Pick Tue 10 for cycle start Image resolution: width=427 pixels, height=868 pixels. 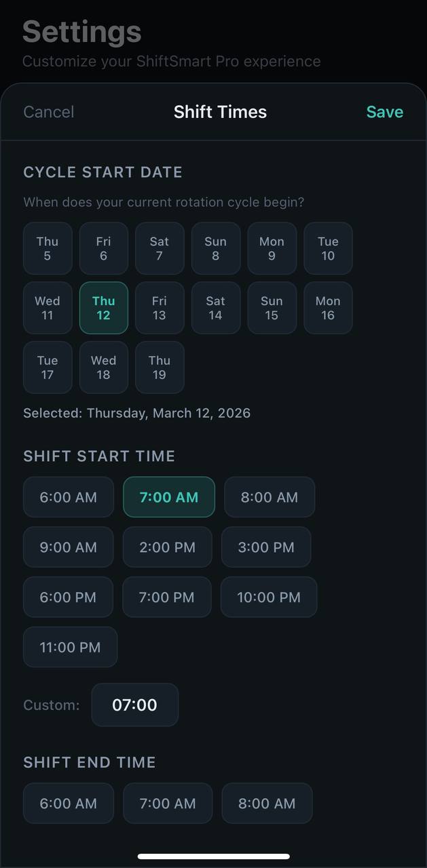328,248
